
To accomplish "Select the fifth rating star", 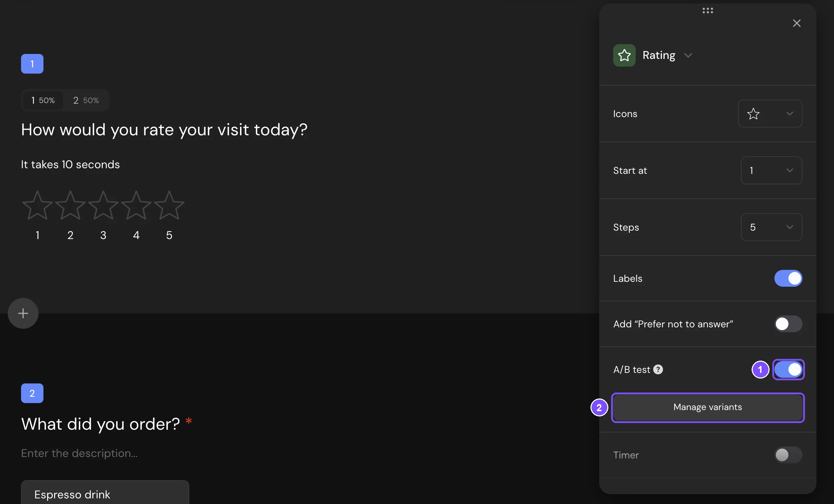I will pos(169,205).
